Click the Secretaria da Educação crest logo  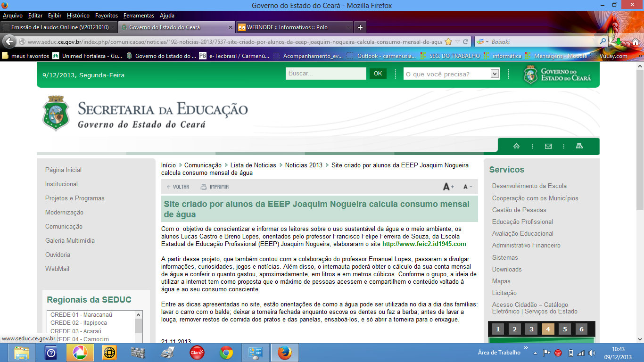point(56,113)
